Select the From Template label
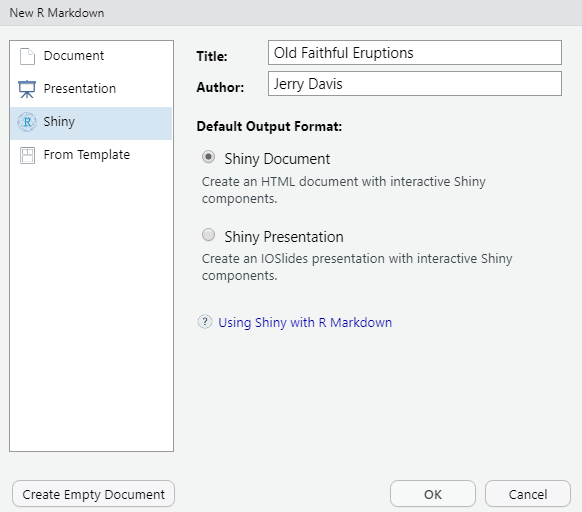Viewport: 582px width, 512px height. coord(87,154)
